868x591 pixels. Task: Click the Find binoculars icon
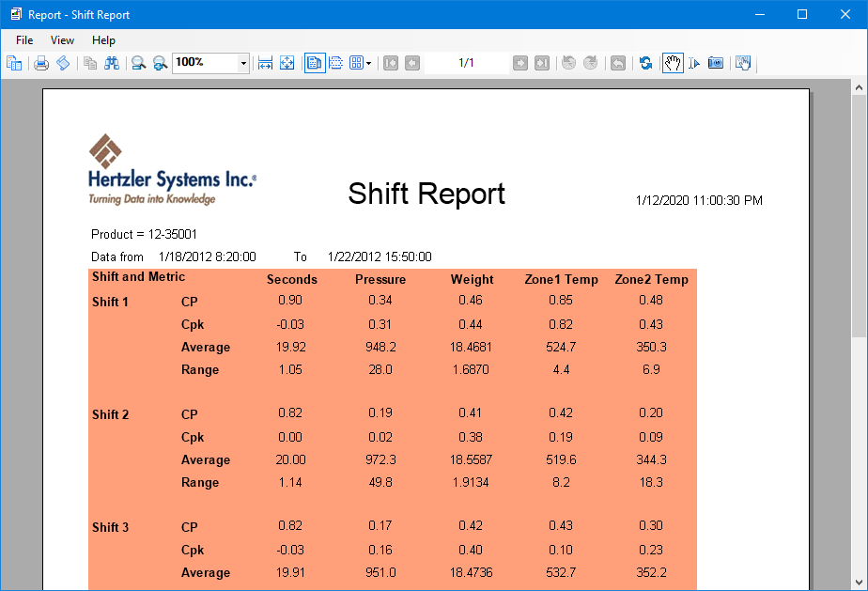tap(112, 63)
